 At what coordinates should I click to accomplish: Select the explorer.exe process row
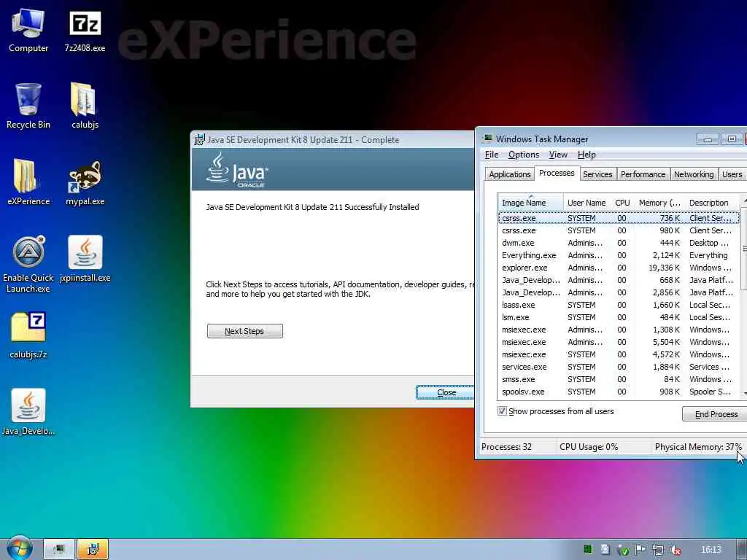click(619, 268)
